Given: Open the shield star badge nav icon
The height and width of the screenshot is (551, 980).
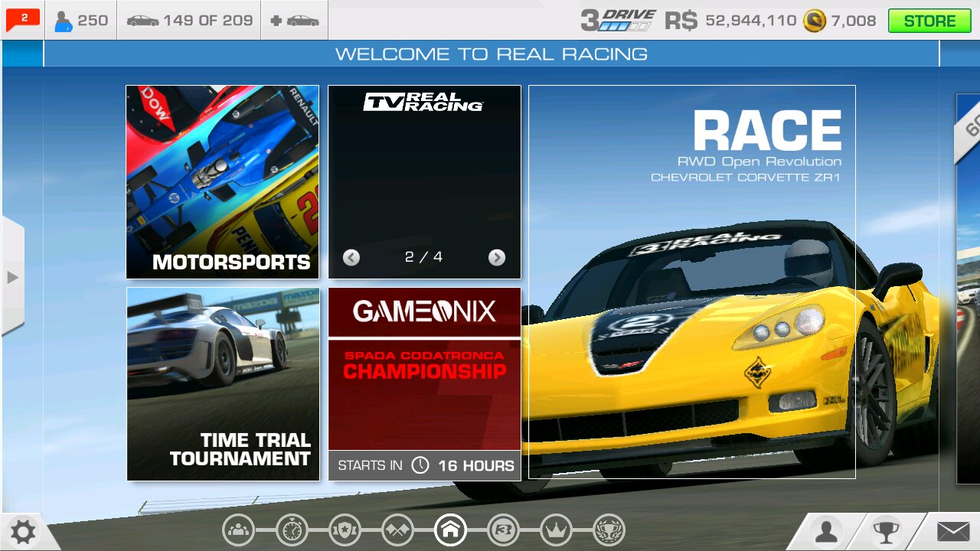Looking at the screenshot, I should pos(345,529).
